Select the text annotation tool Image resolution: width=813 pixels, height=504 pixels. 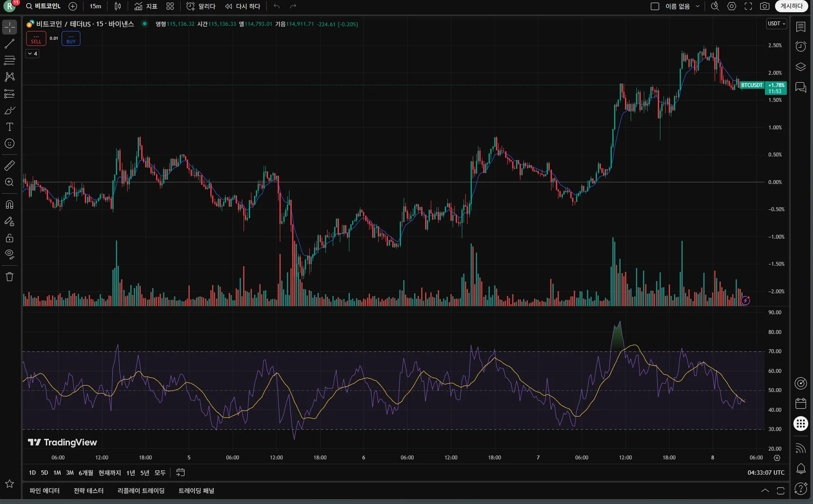click(x=9, y=127)
